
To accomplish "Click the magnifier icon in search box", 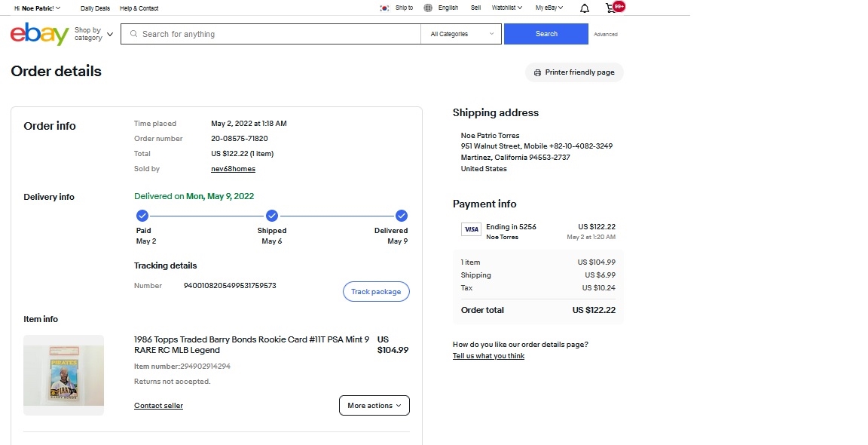I will tap(133, 34).
